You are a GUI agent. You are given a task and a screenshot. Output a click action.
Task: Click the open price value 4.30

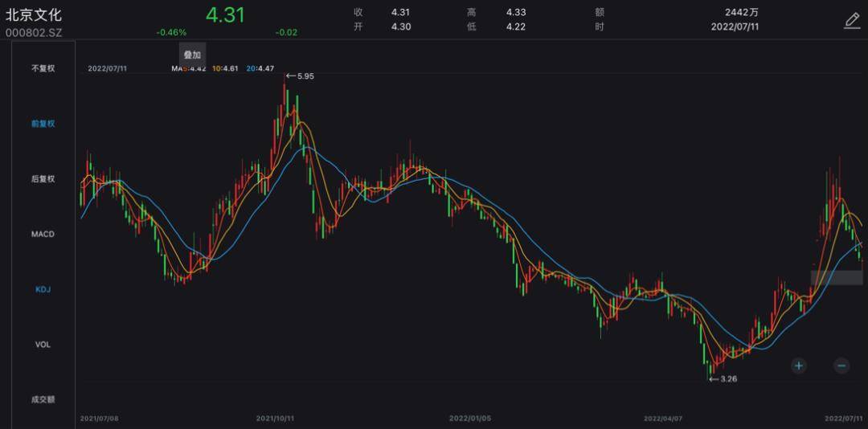point(401,27)
